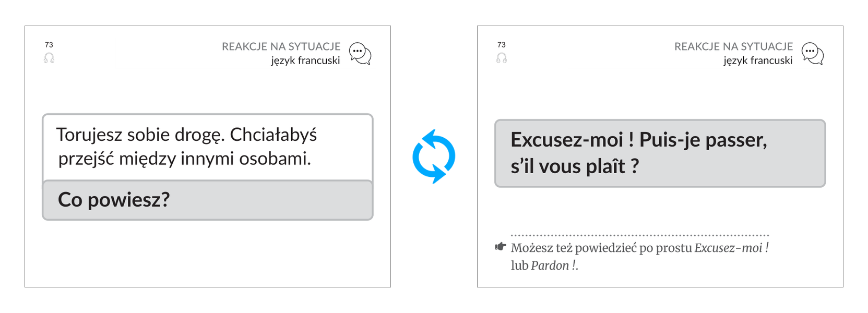This screenshot has width=868, height=313.
Task: Select the number 73 on the right card
Action: (x=502, y=45)
